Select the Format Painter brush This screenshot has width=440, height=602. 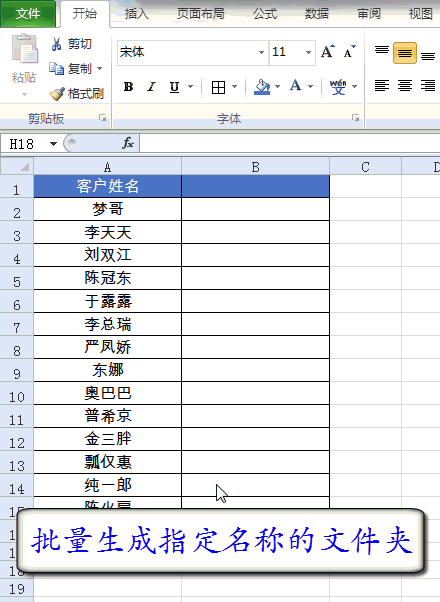coord(57,94)
